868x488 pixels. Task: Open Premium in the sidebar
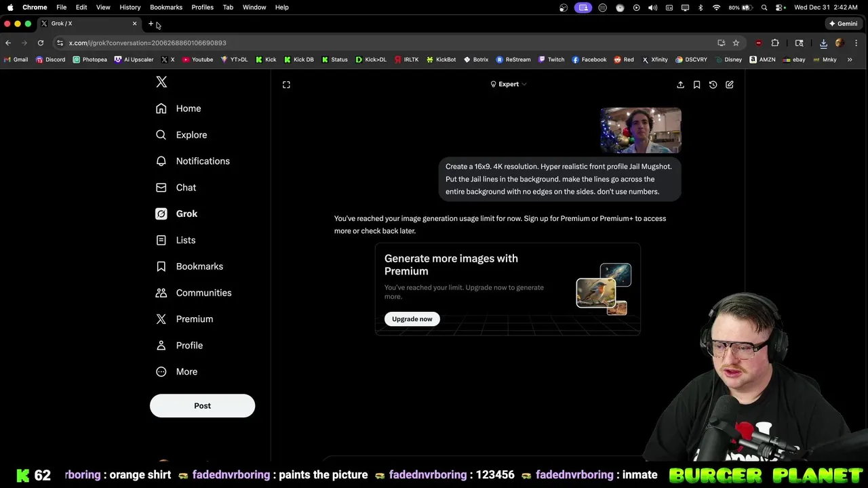(184, 319)
